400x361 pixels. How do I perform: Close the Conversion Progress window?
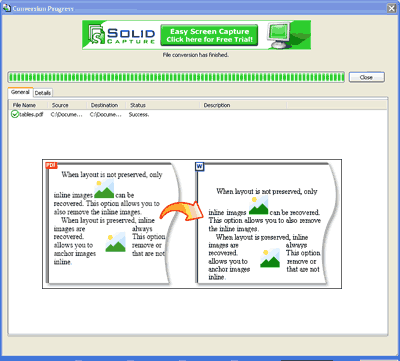(392, 8)
